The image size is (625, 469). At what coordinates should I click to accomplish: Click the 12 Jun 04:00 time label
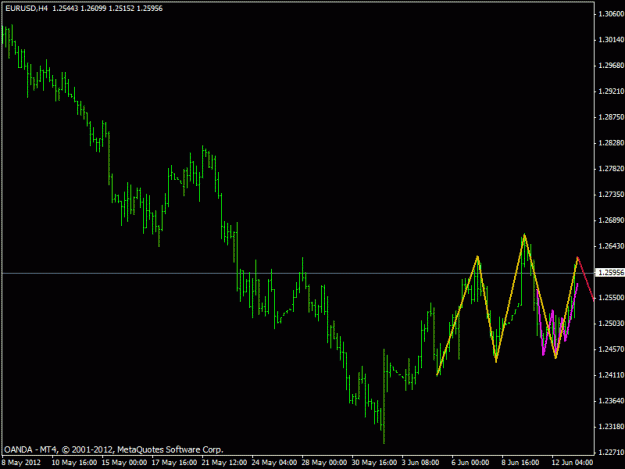[572, 462]
